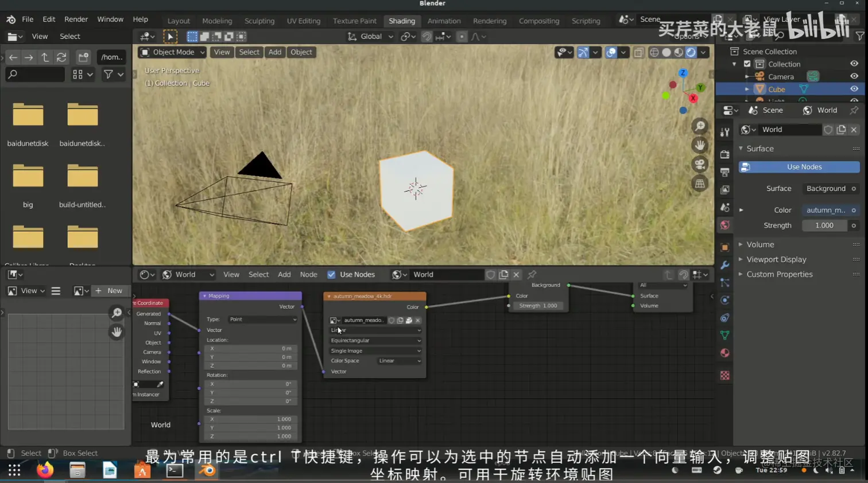Viewport: 868px width, 483px height.
Task: Click zoom icon in image editor
Action: (x=117, y=313)
